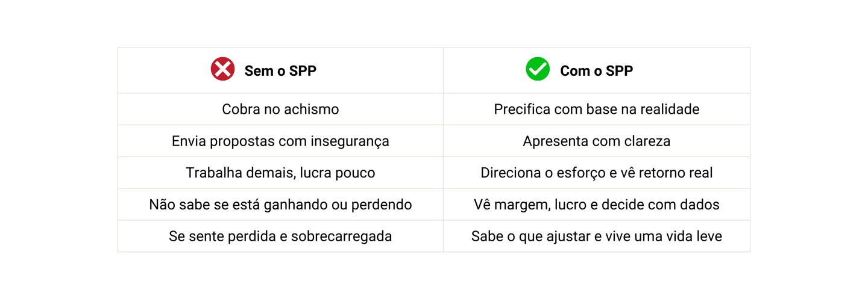This screenshot has width=868, height=281.
Task: Click the red X icon
Action: [222, 69]
